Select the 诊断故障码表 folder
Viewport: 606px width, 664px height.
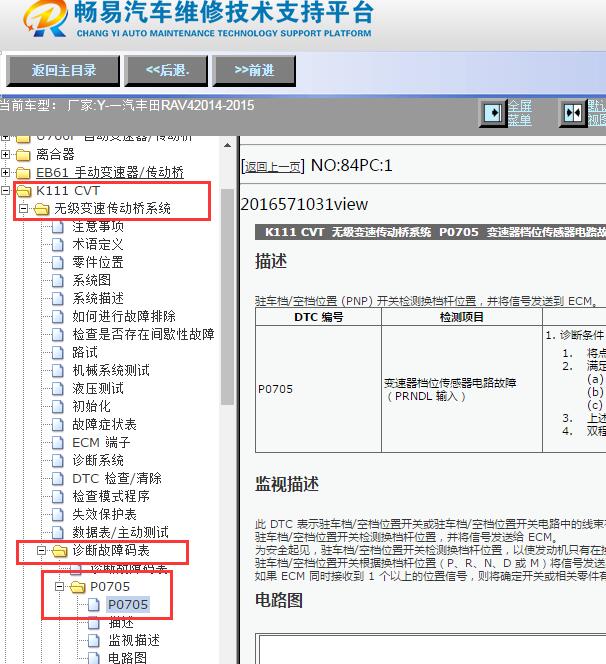point(111,551)
